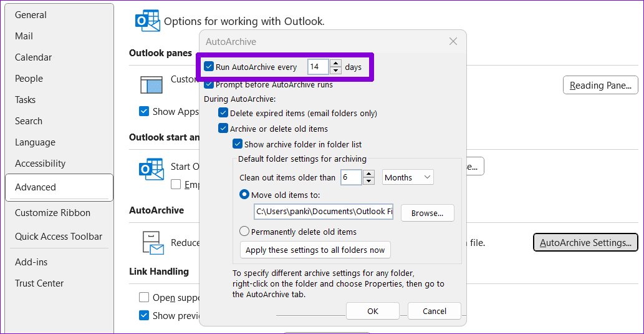
Task: Open Language options category
Action: (35, 142)
